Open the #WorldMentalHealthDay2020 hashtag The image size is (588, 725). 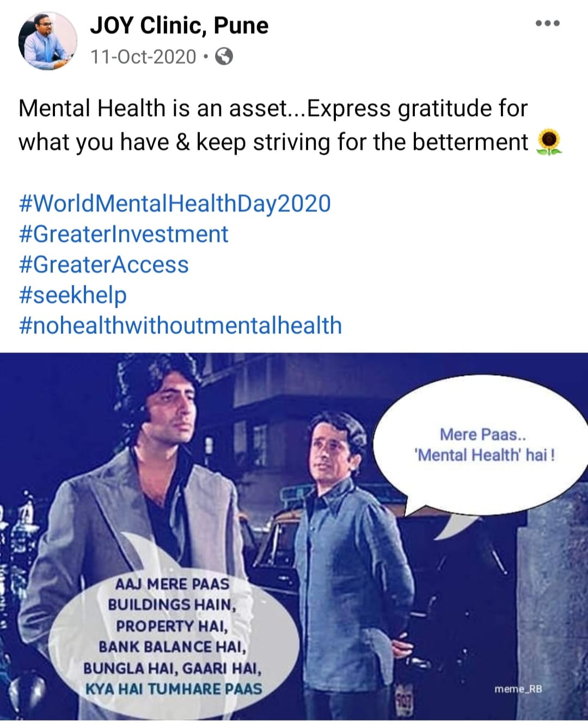(175, 204)
